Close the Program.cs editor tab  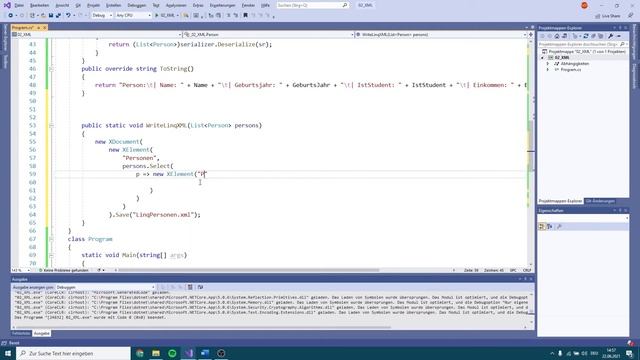click(44, 27)
